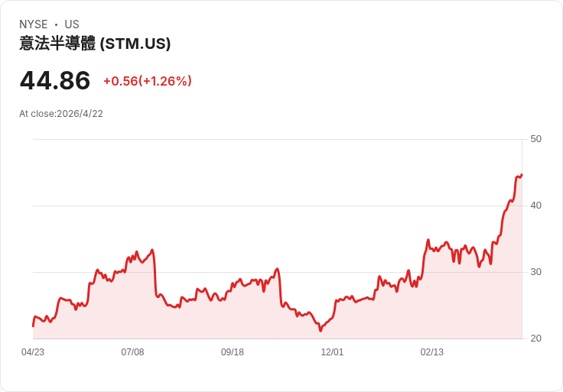Click the NYSE exchange label
563x392 pixels.
(34, 24)
